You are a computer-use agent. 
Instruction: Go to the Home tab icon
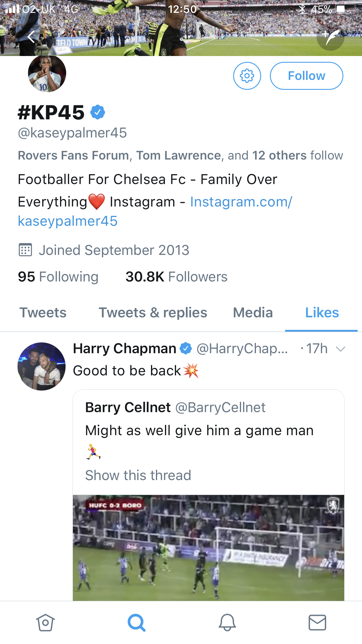pos(45,622)
